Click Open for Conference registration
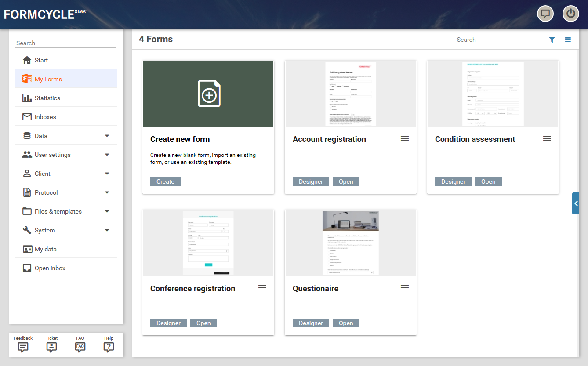The width and height of the screenshot is (588, 366). 203,323
